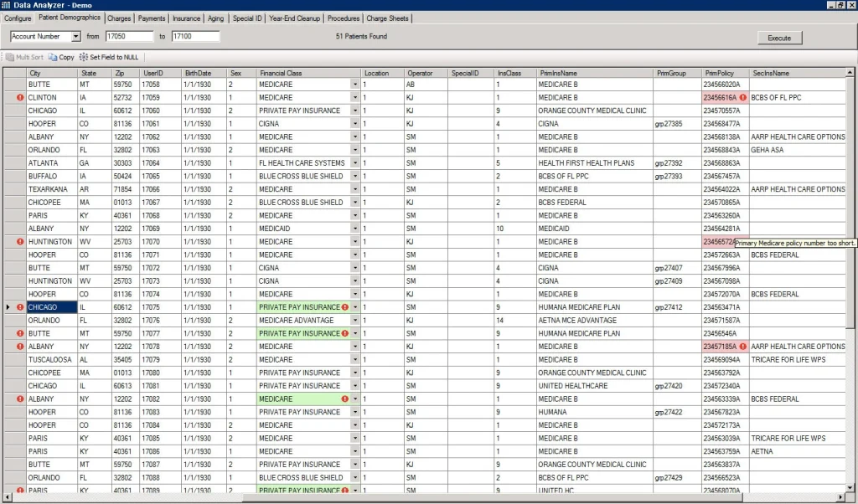This screenshot has width=858, height=504.
Task: Click the error icon in ALBANY 17078 row header
Action: pos(20,347)
